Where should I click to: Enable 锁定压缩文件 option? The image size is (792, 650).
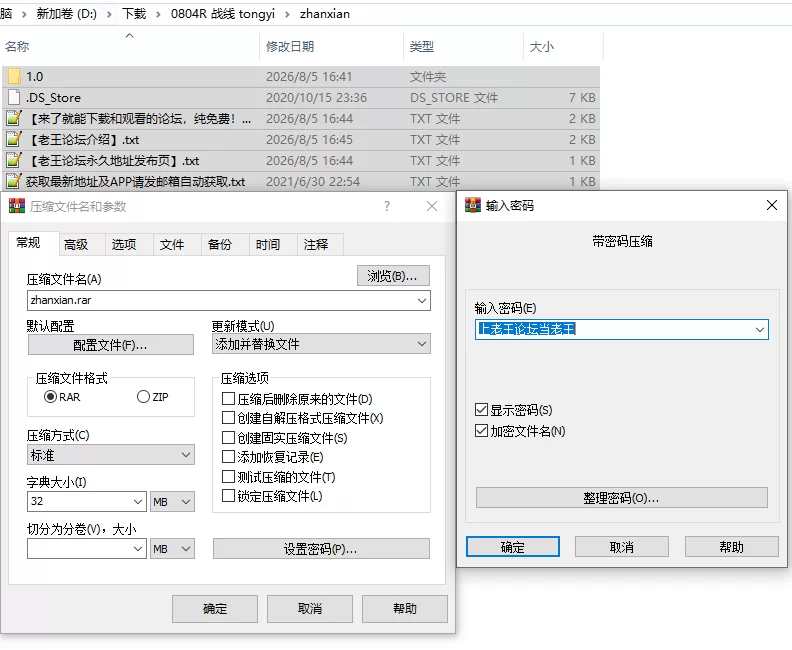click(x=228, y=496)
